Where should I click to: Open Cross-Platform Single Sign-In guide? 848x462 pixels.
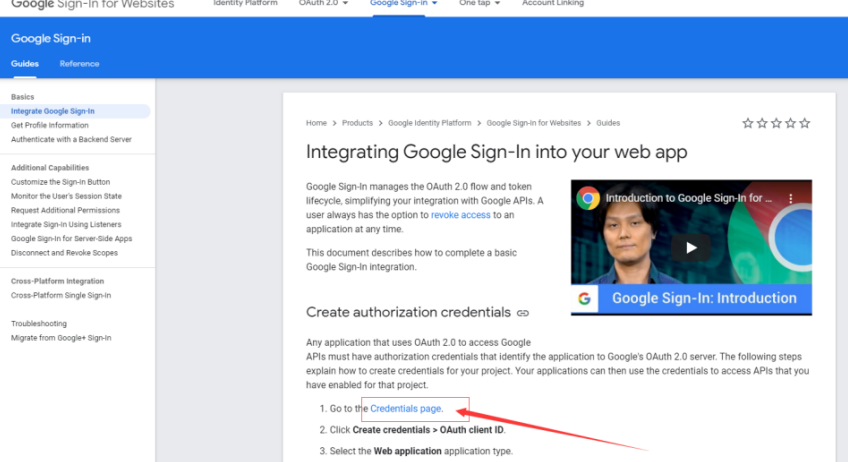[61, 295]
